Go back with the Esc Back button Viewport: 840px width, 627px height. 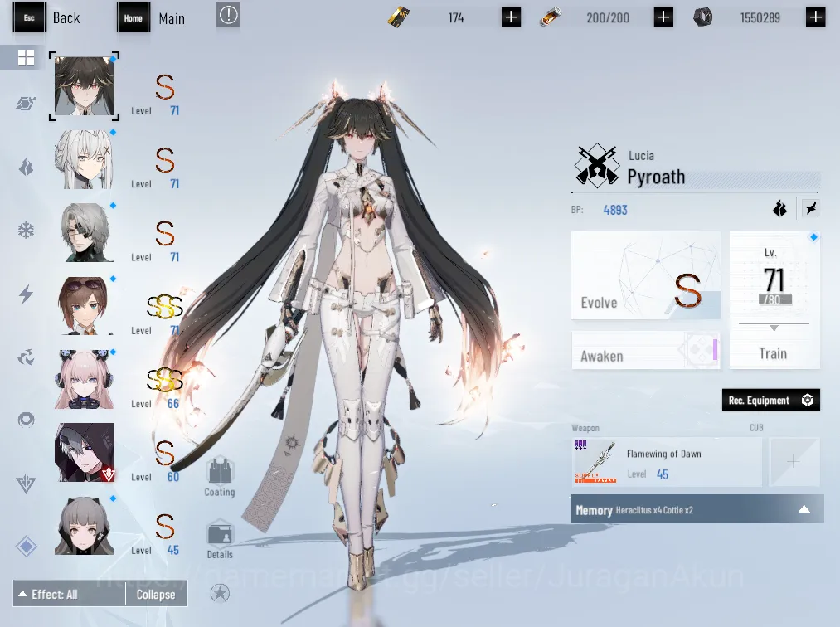46,17
